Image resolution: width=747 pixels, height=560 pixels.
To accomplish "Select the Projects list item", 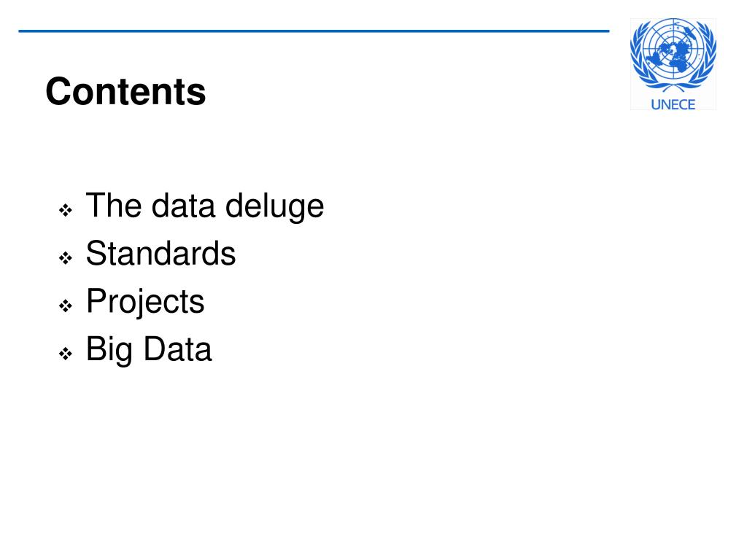I will click(145, 302).
